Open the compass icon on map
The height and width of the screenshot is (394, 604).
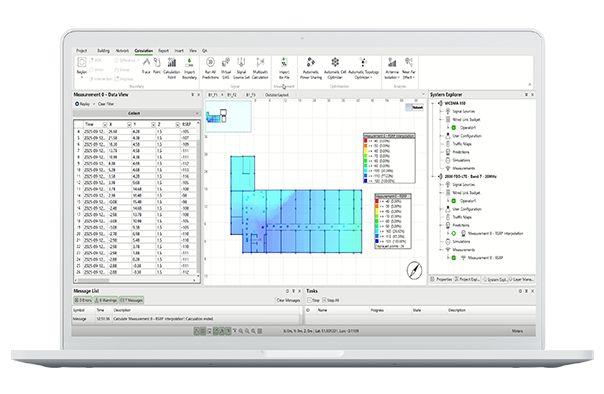point(414,270)
